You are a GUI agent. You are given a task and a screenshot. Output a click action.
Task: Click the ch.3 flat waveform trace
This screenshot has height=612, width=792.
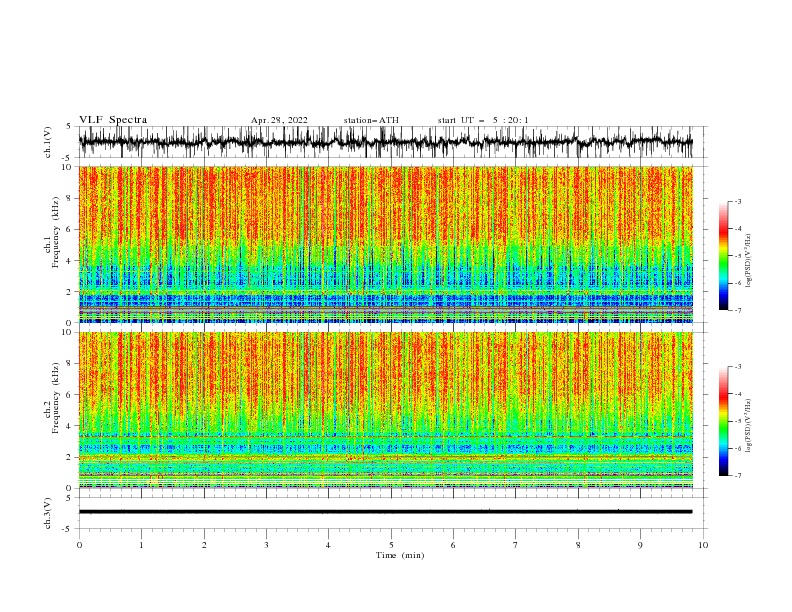(385, 512)
